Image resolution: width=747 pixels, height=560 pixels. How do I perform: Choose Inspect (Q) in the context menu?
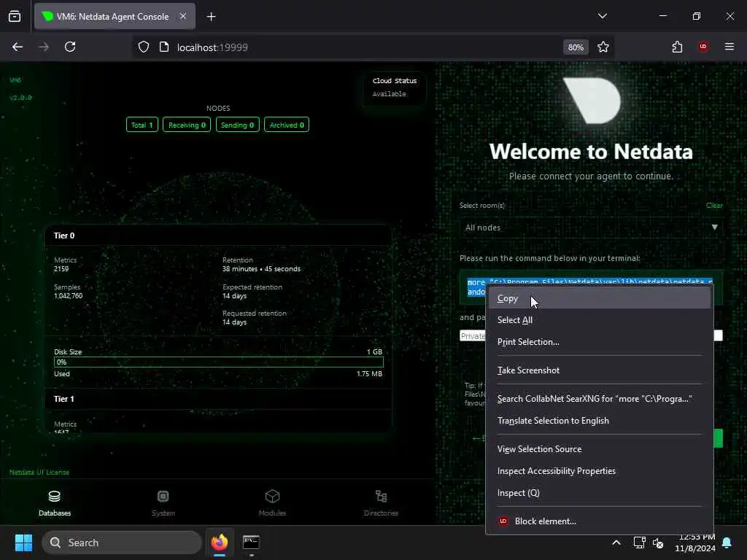pos(600,493)
